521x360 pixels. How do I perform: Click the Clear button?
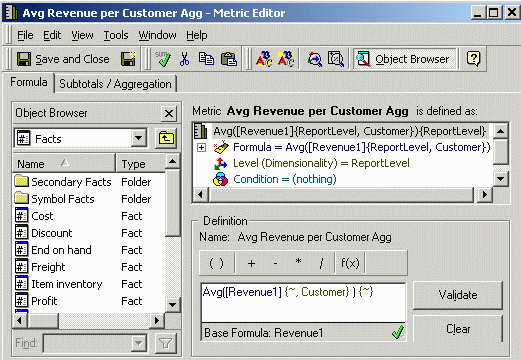(458, 329)
